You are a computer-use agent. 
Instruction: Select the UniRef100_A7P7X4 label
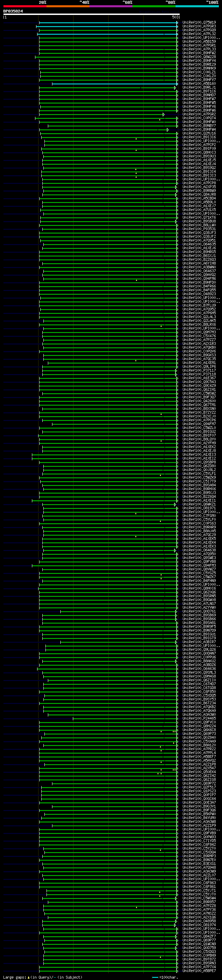(x=199, y=967)
